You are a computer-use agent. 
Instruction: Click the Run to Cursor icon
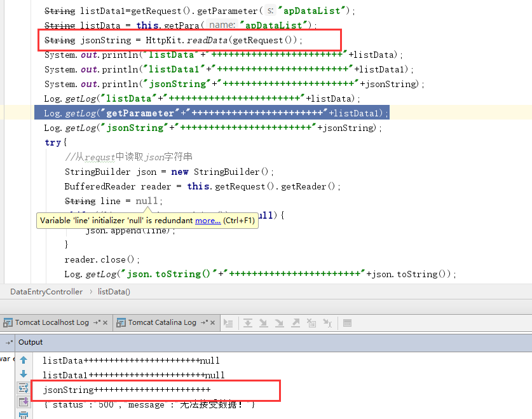(x=327, y=324)
